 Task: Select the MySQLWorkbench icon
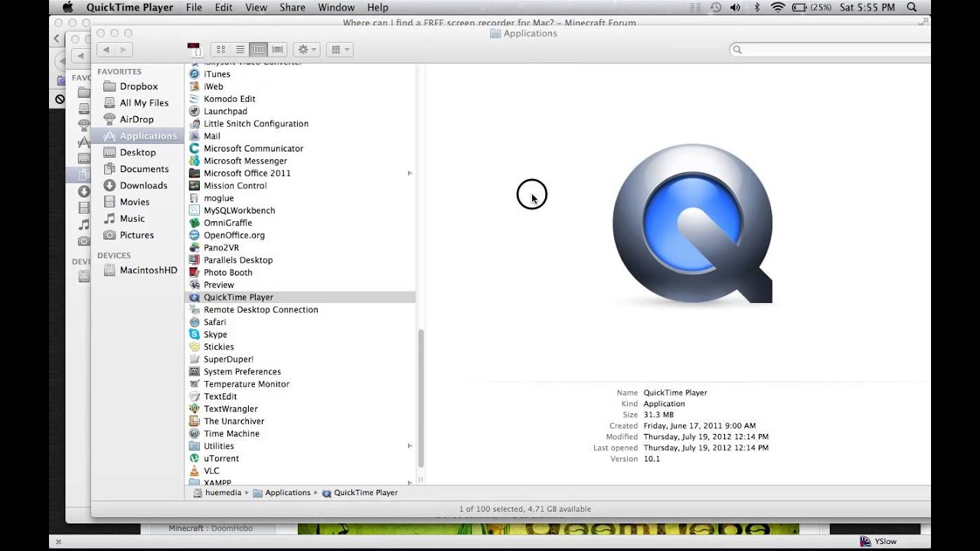194,210
